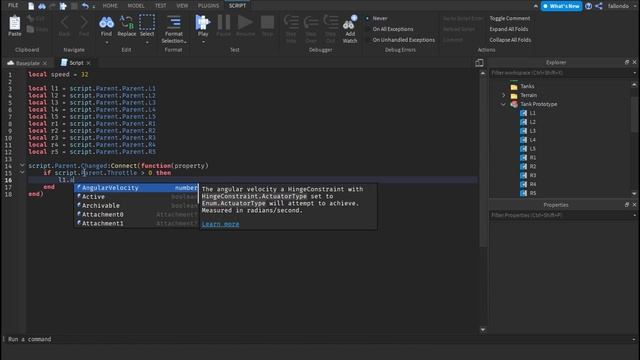Open the PLUGINS ribbon tab
Viewport: 640px width, 360px height.
click(x=208, y=6)
